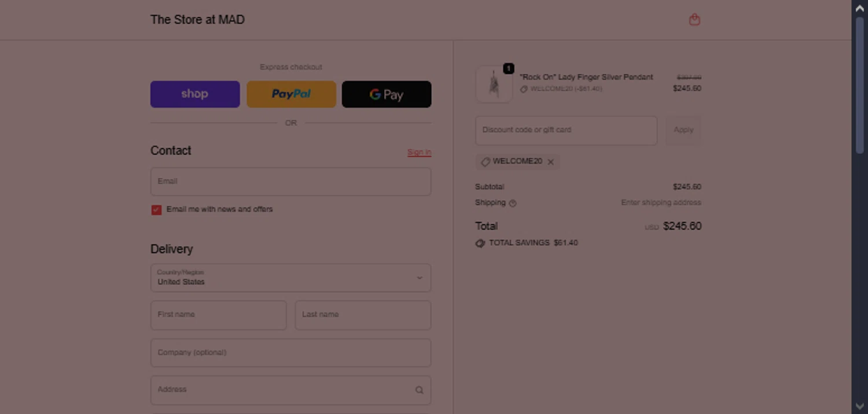Click the Discount code or gift card field
The width and height of the screenshot is (868, 414).
(566, 130)
